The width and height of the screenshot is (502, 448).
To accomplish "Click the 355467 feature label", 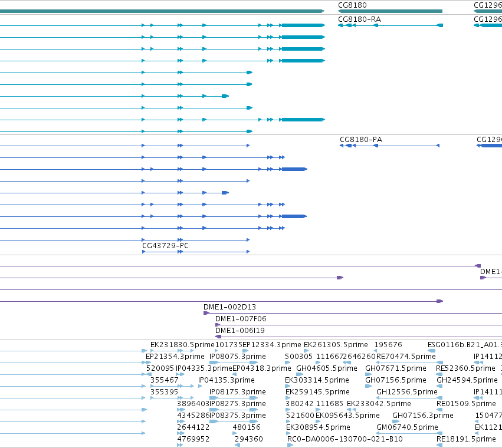I will pyautogui.click(x=164, y=380).
